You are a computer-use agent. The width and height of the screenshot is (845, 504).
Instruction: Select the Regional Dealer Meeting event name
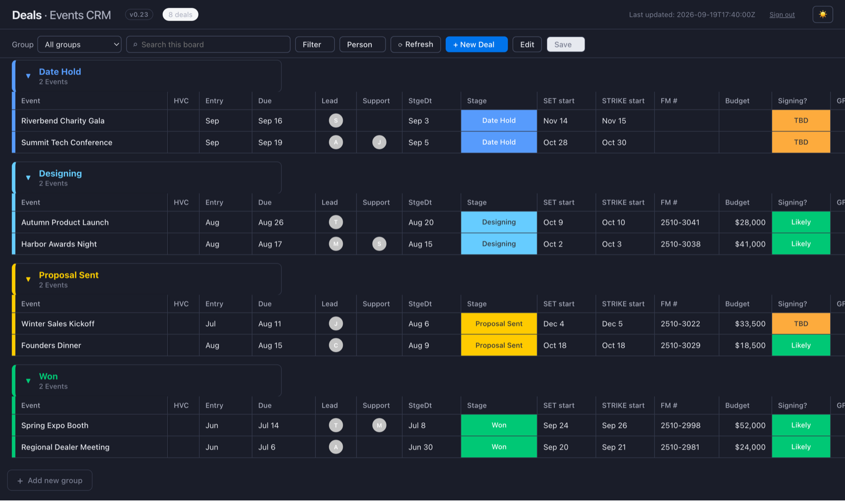tap(65, 447)
